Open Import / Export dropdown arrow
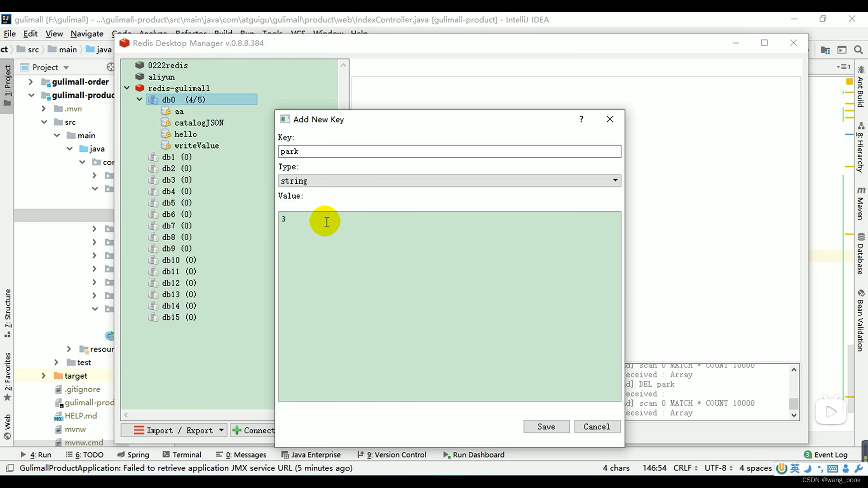The width and height of the screenshot is (868, 488). (x=221, y=430)
